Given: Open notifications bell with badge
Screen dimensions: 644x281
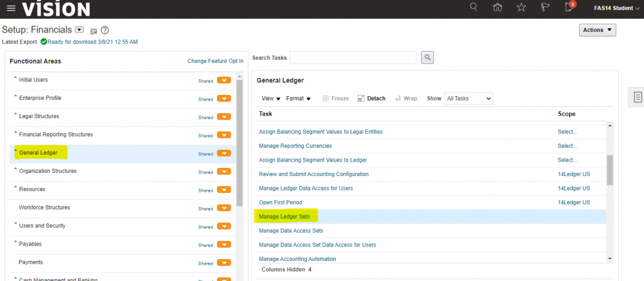Looking at the screenshot, I should point(569,8).
